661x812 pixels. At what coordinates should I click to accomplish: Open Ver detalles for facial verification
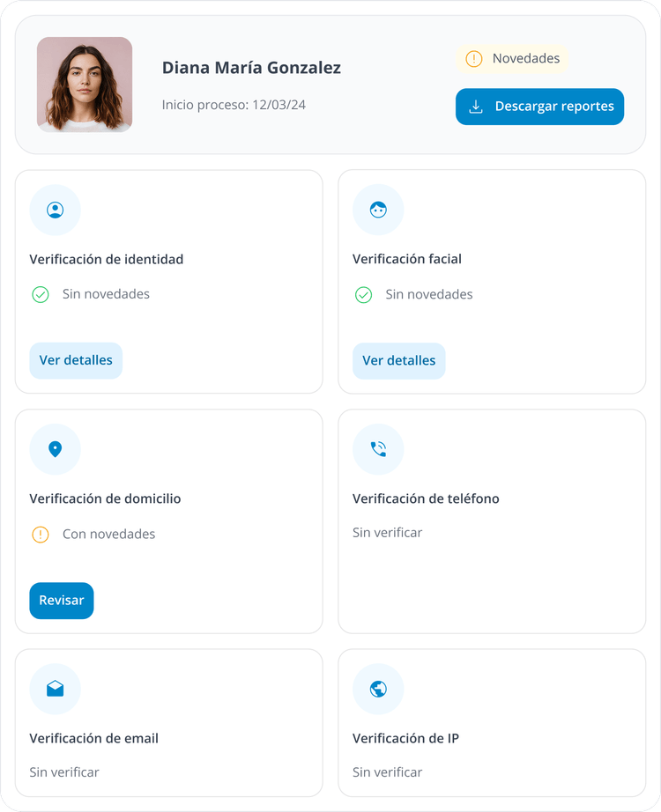[x=398, y=361]
